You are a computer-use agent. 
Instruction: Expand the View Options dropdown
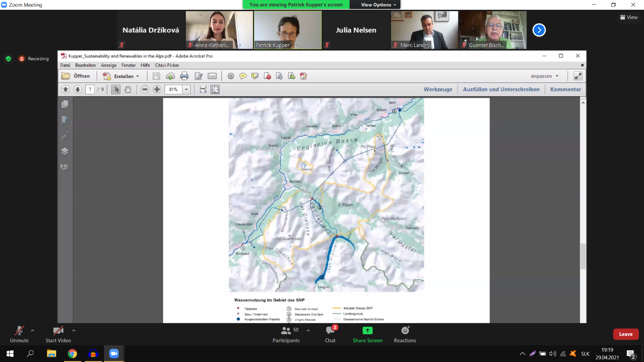click(x=379, y=5)
